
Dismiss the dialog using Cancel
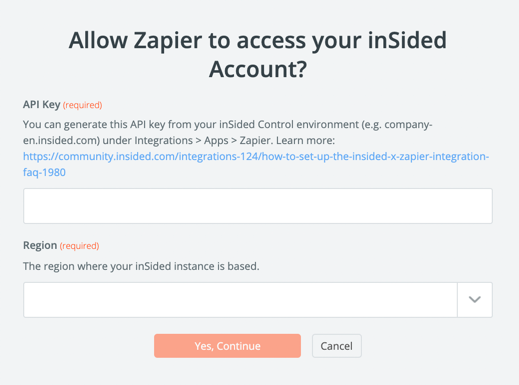click(x=337, y=346)
